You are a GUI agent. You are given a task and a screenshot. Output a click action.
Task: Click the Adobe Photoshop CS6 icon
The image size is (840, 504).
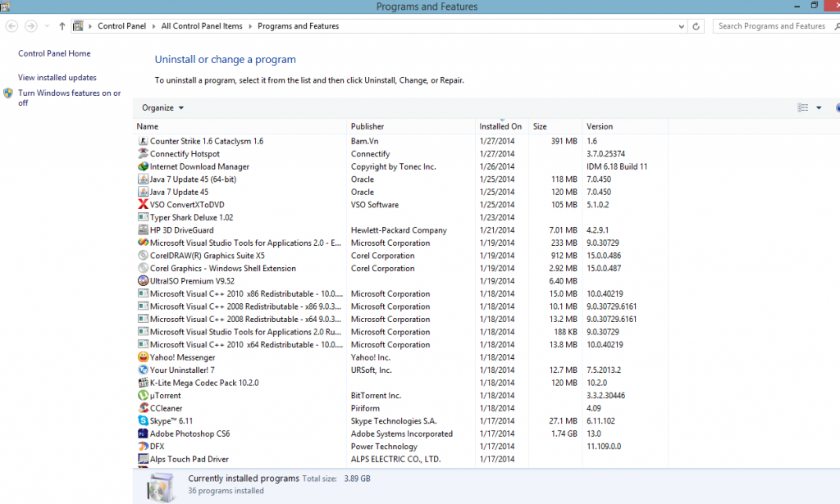coord(143,434)
